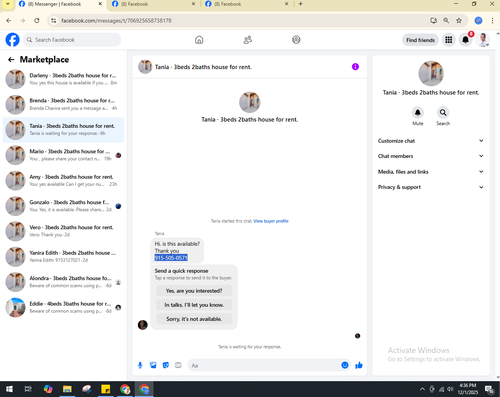Click the browser address bar URL
Viewport: 500px width, 397px height.
coord(116,21)
